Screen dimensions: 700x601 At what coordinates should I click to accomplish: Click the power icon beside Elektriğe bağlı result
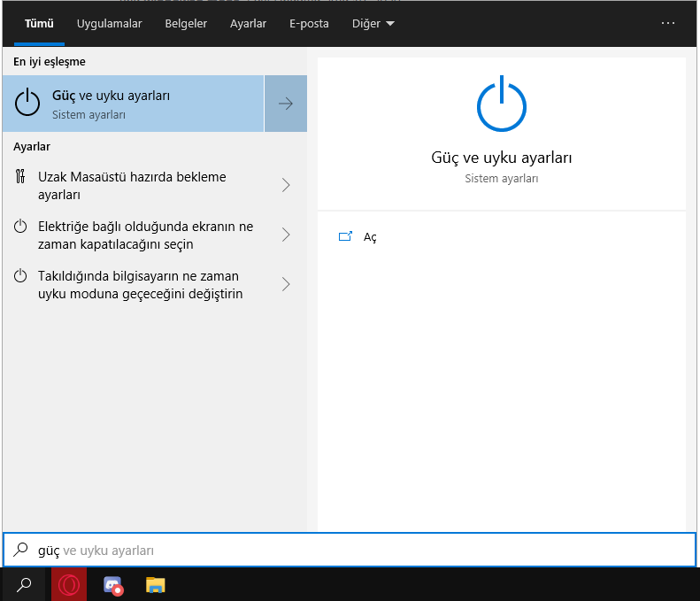20,227
